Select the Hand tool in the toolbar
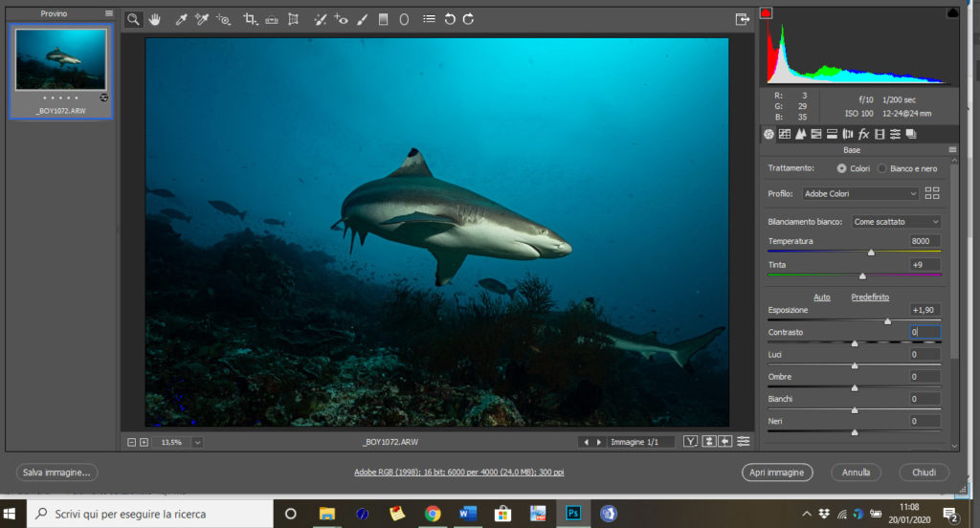980x528 pixels. click(154, 19)
